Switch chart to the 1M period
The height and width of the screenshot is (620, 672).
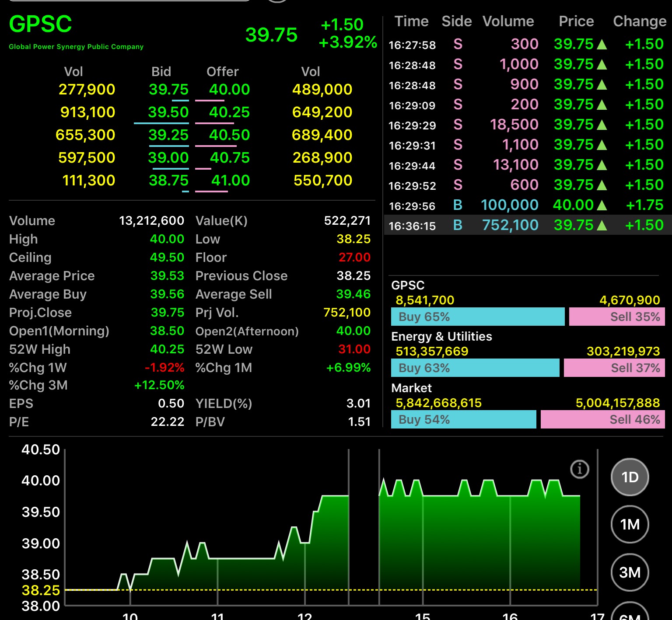(630, 524)
